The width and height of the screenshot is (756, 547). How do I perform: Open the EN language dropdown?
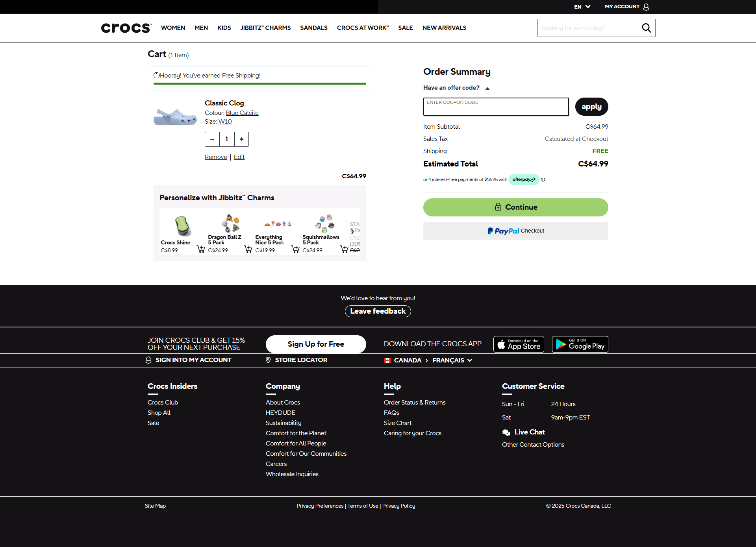click(x=582, y=7)
